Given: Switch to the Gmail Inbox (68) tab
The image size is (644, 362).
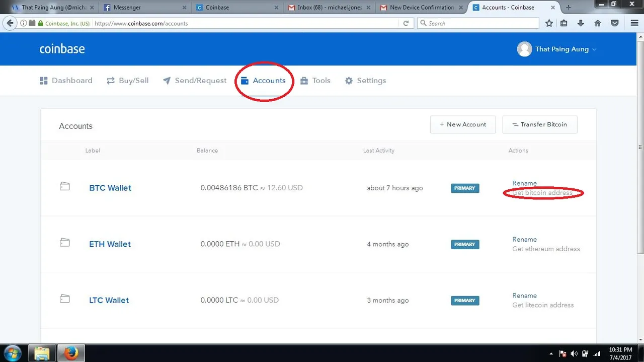Looking at the screenshot, I should 330,8.
